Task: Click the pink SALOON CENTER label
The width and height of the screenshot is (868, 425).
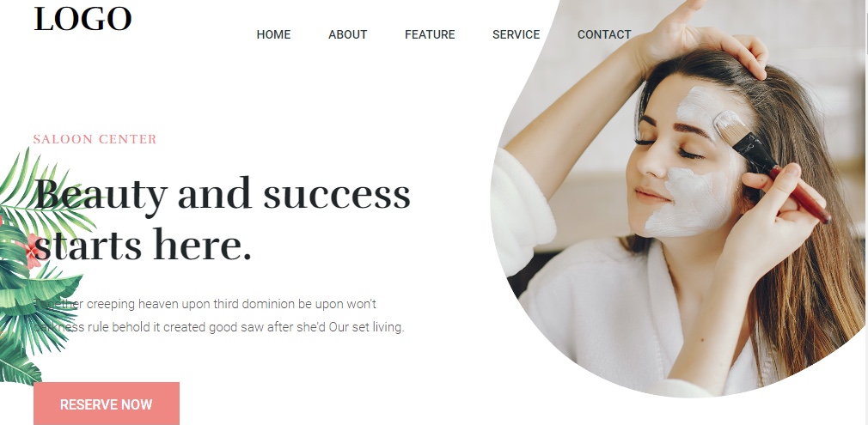Action: tap(95, 139)
